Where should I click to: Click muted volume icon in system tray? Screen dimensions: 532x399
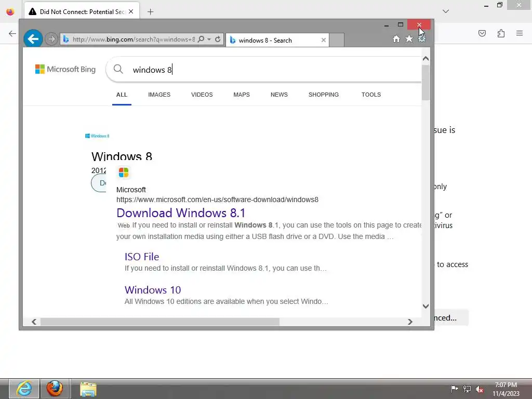point(480,390)
